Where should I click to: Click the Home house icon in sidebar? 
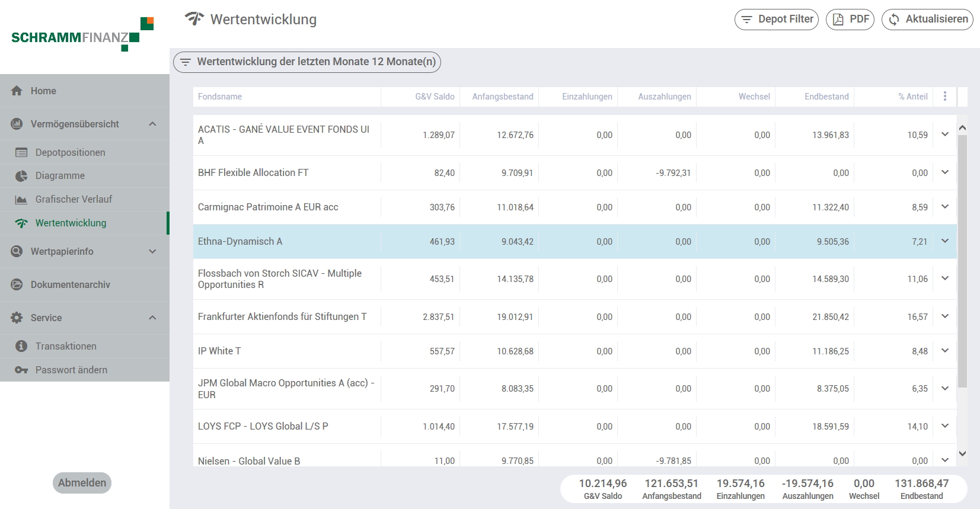tap(17, 91)
